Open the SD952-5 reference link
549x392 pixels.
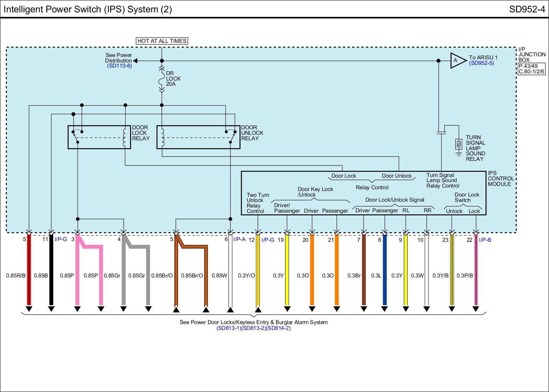click(x=481, y=63)
